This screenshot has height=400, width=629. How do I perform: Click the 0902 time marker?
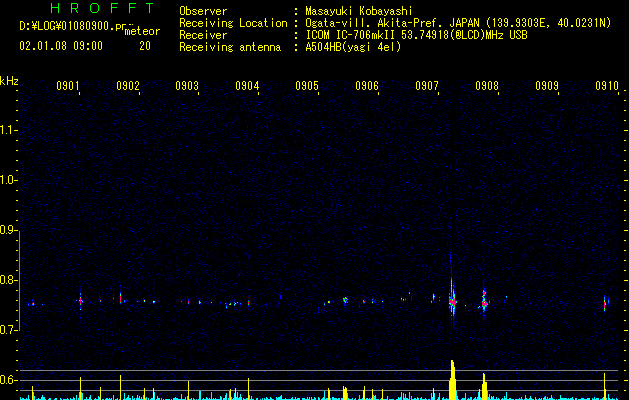tap(128, 85)
